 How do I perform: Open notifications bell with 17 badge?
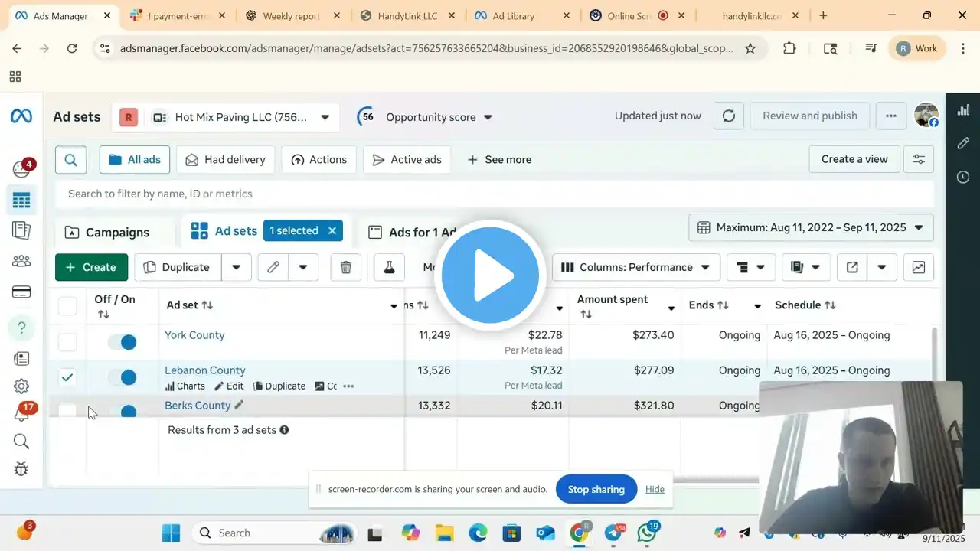[x=21, y=414]
